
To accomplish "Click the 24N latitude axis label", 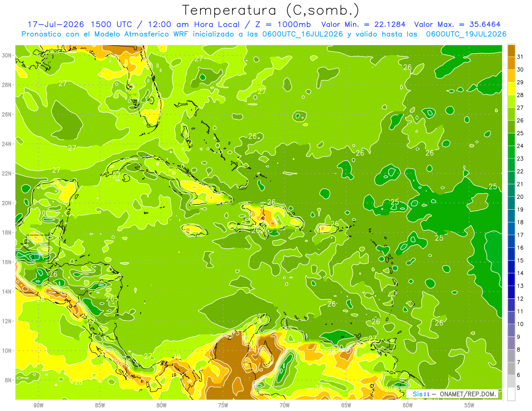I will 7,144.
